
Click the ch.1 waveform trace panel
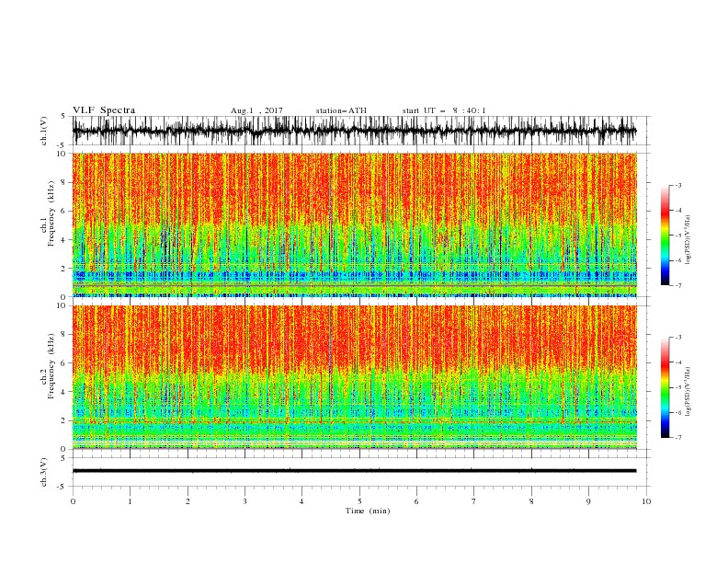click(x=360, y=131)
